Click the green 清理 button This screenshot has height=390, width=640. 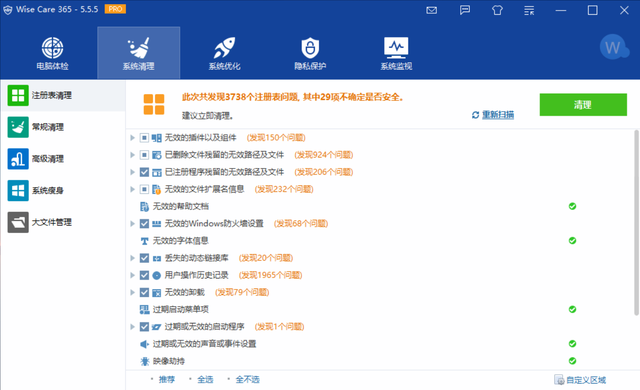(583, 105)
